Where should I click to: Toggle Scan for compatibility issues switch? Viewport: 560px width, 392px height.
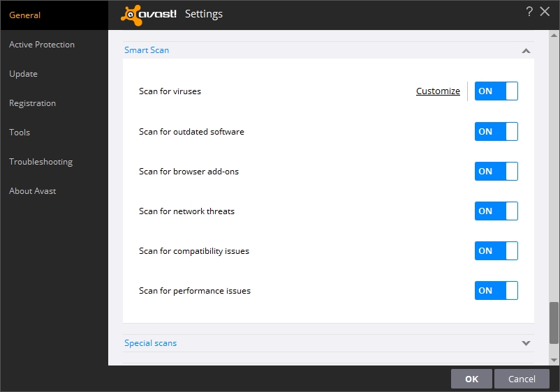click(x=496, y=250)
